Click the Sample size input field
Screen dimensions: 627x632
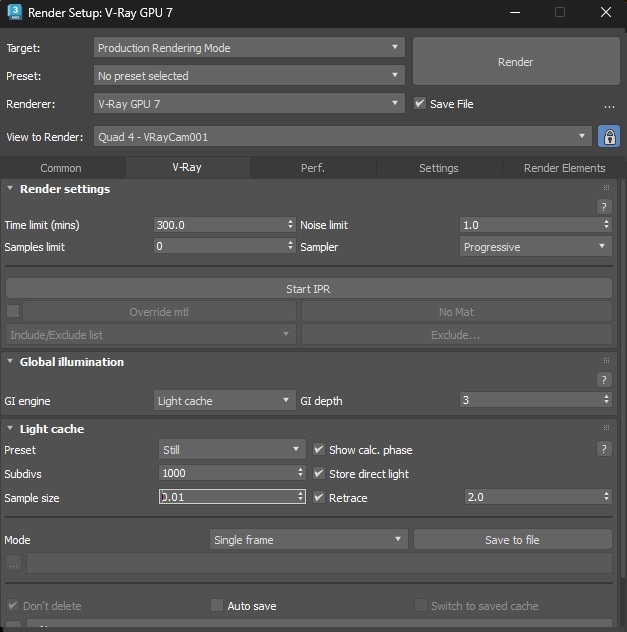click(x=228, y=497)
